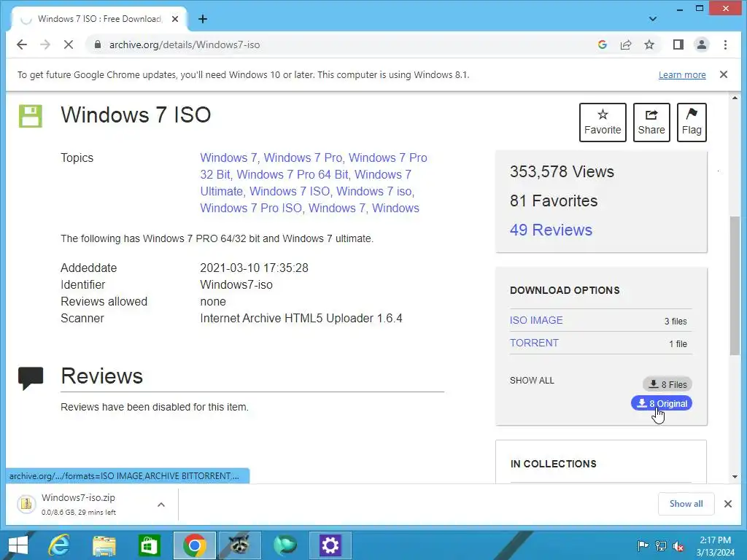Click the scrollbar down arrow
The height and width of the screenshot is (560, 747).
(735, 477)
